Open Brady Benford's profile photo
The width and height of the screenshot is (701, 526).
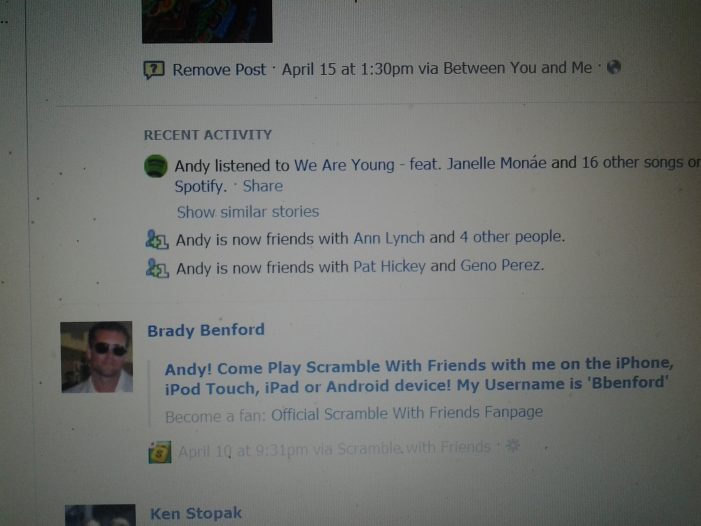coord(97,357)
